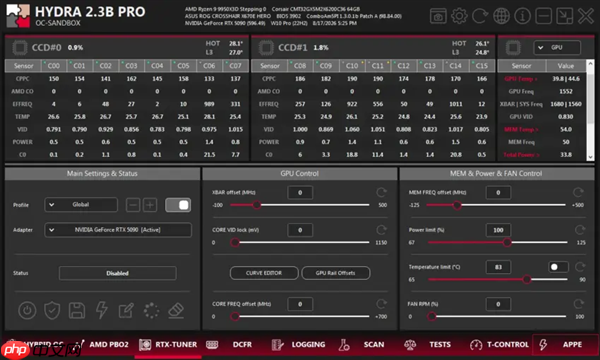Click the compact mode arrow icon in header

click(564, 16)
